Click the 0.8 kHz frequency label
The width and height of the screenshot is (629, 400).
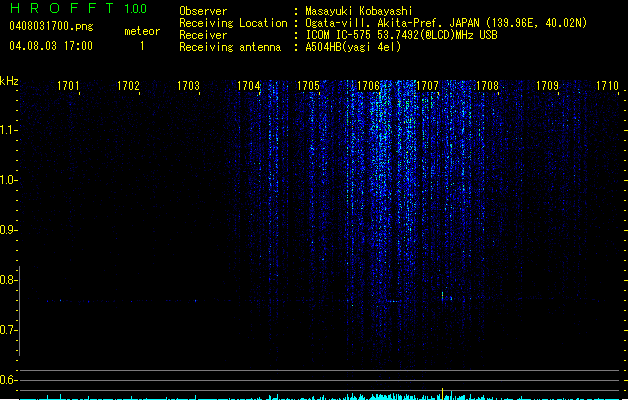[7, 280]
